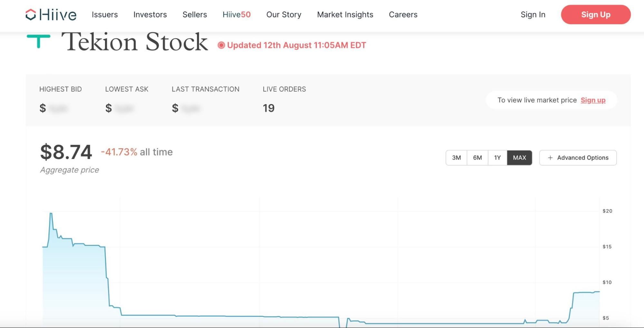Click the Updated 12th August timestamp

297,45
